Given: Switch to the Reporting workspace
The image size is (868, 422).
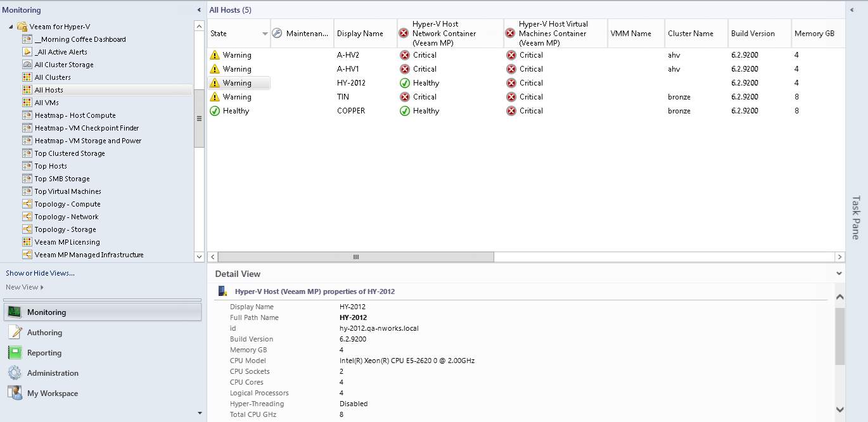Looking at the screenshot, I should pyautogui.click(x=103, y=353).
